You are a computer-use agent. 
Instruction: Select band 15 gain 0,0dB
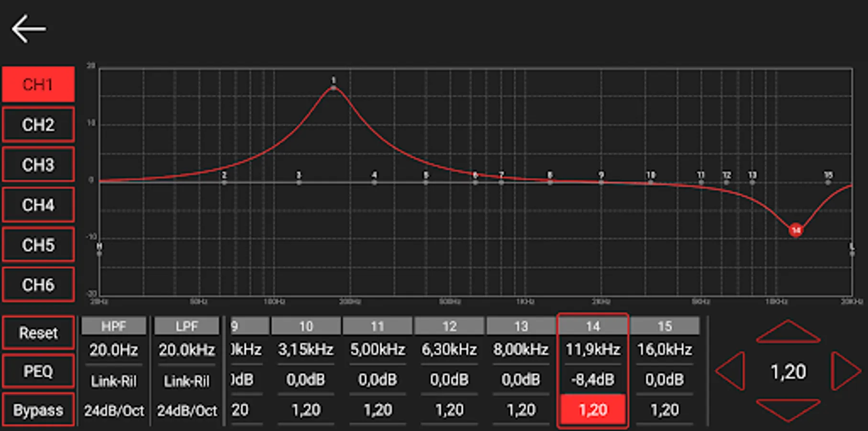point(665,380)
